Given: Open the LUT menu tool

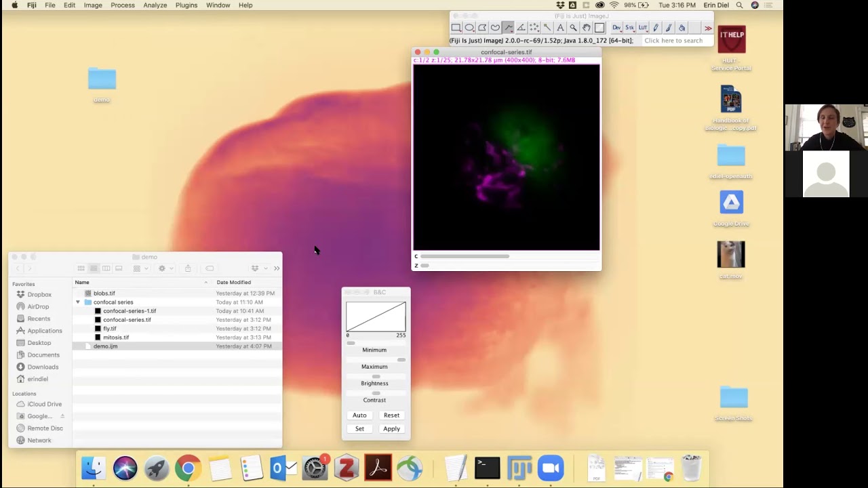Looking at the screenshot, I should pyautogui.click(x=643, y=28).
